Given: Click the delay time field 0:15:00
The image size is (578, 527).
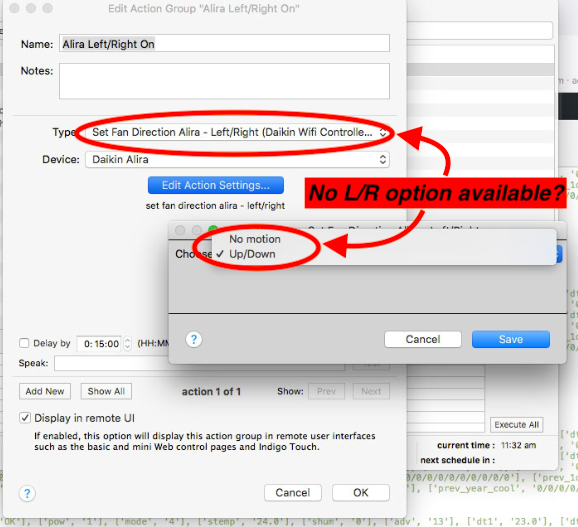Looking at the screenshot, I should coord(100,344).
